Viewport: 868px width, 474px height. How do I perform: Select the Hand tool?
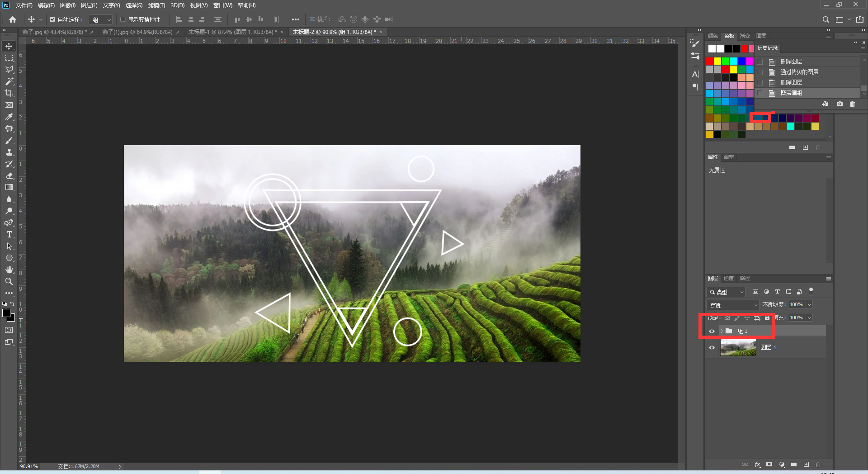pyautogui.click(x=9, y=270)
